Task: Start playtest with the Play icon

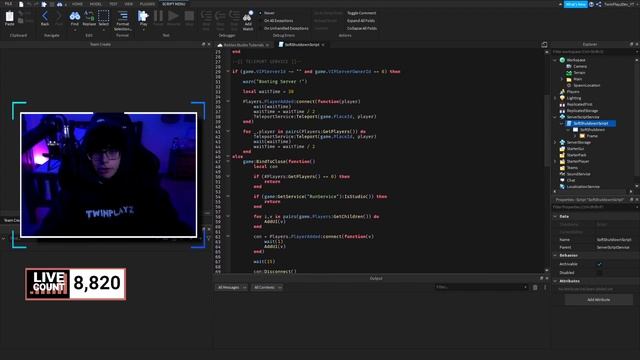Action: [x=143, y=16]
